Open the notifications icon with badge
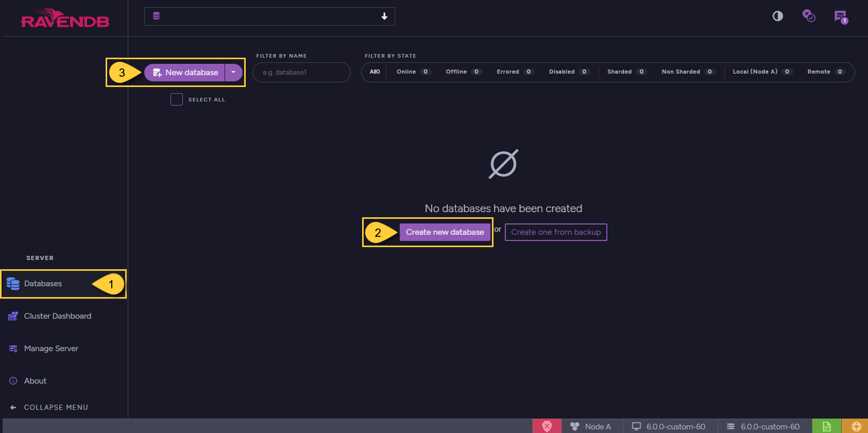 pos(841,17)
